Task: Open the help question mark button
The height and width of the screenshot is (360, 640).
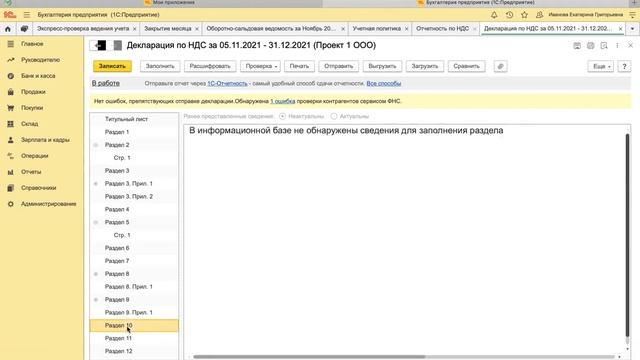Action: (x=624, y=66)
